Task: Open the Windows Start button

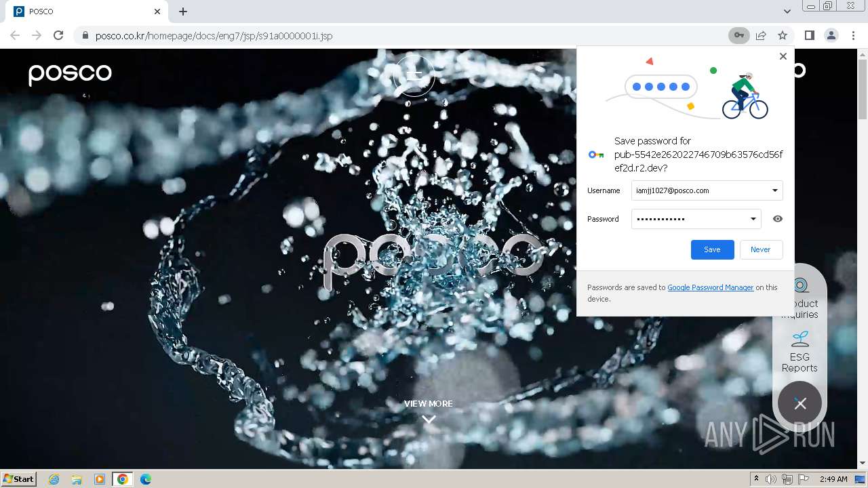Action: [19, 479]
